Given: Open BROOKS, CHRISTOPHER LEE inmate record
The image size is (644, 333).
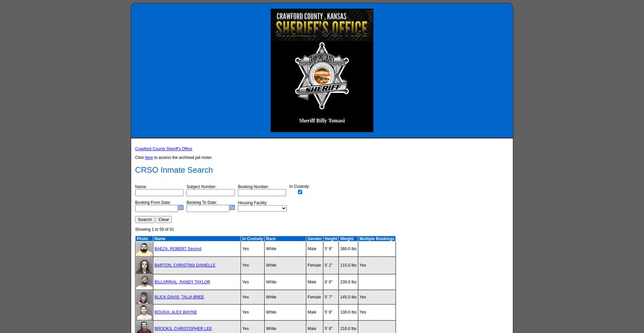Looking at the screenshot, I should coord(183,329).
